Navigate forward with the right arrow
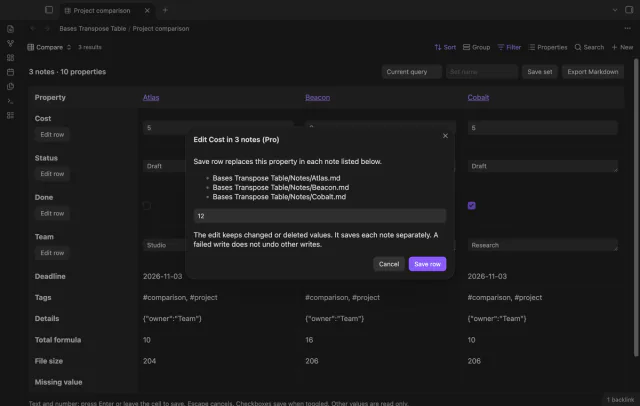Viewport: 640px width, 406px height. pos(47,29)
